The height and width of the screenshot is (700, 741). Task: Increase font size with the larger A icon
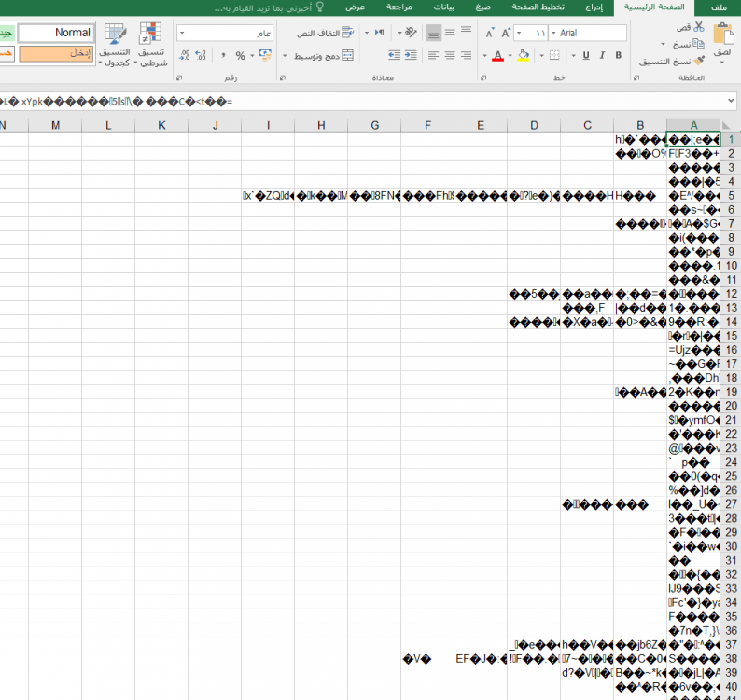(506, 33)
